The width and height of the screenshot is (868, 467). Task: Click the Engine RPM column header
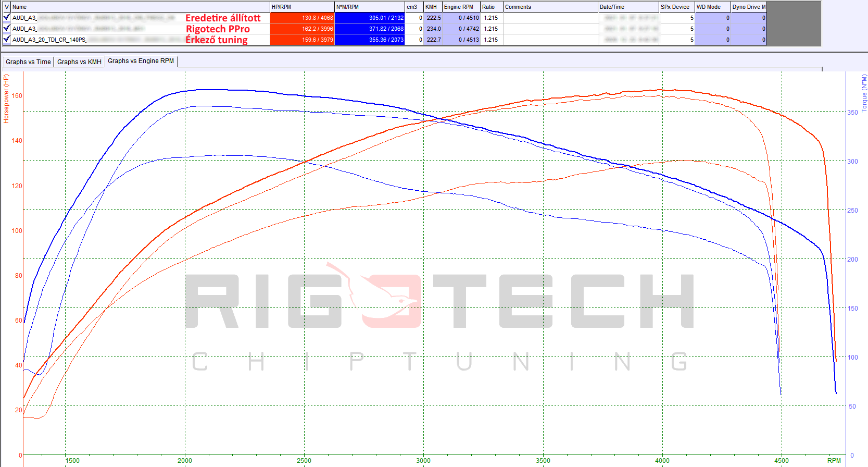coord(461,7)
